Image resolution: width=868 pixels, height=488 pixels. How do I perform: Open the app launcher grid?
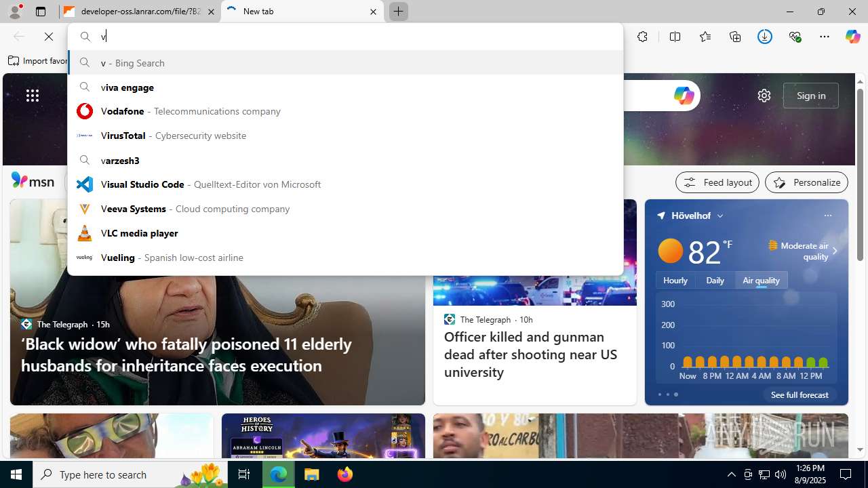pyautogui.click(x=33, y=96)
